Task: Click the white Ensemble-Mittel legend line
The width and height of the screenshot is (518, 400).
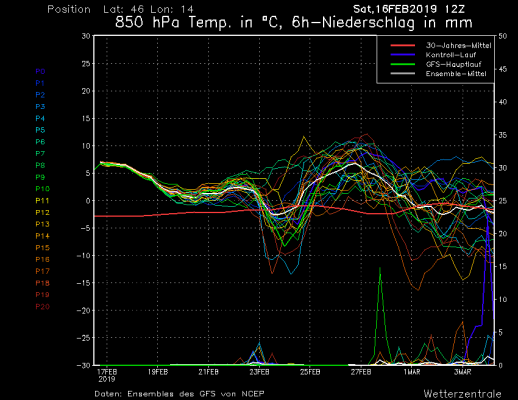Action: click(x=403, y=74)
